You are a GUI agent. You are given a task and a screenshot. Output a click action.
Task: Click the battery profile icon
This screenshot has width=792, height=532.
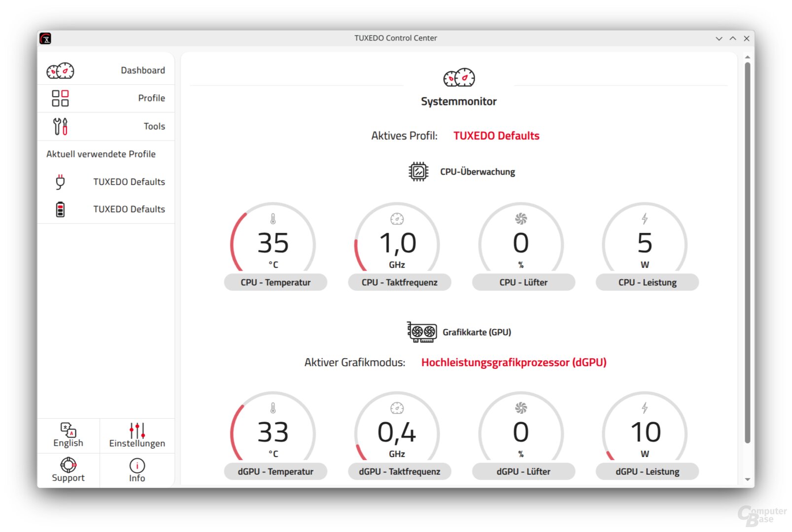coord(60,209)
